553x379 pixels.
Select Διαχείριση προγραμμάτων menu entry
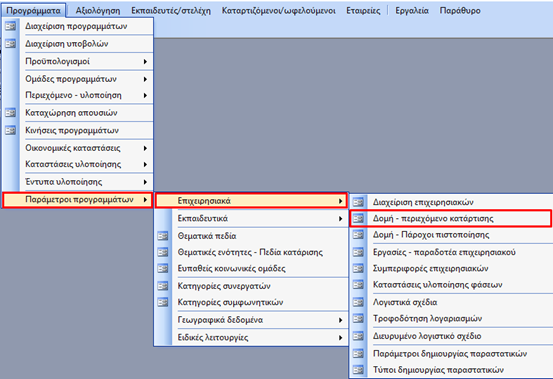click(78, 26)
